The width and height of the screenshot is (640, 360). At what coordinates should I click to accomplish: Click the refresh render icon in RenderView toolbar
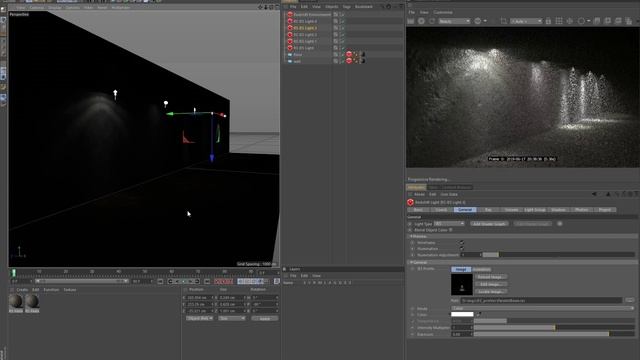point(432,21)
